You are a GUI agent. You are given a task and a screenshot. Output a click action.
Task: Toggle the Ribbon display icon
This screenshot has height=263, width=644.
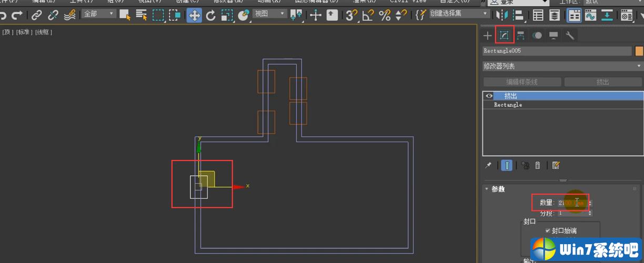574,15
